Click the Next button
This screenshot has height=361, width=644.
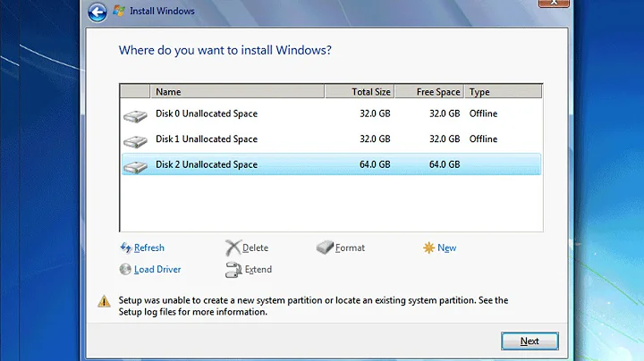coord(530,341)
